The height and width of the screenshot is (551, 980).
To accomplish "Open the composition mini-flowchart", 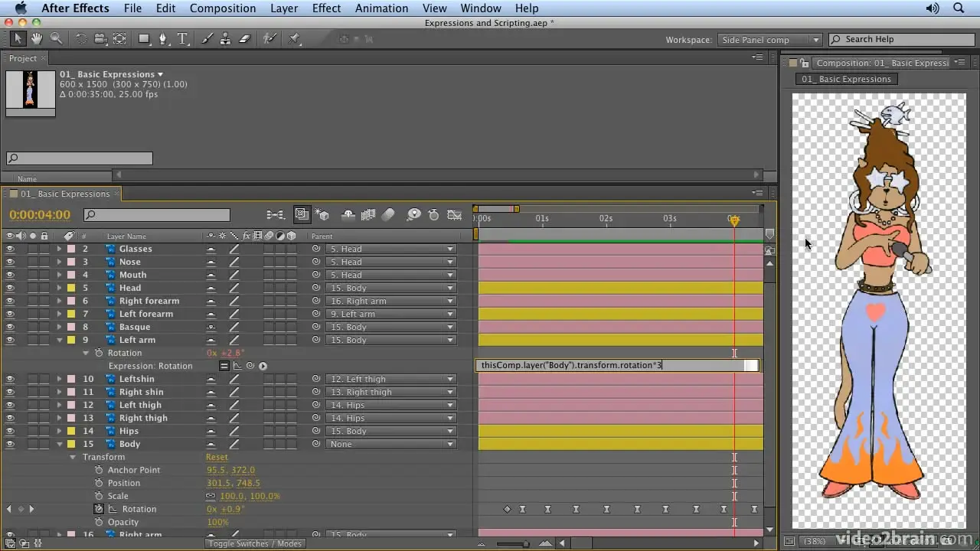I will coord(276,215).
